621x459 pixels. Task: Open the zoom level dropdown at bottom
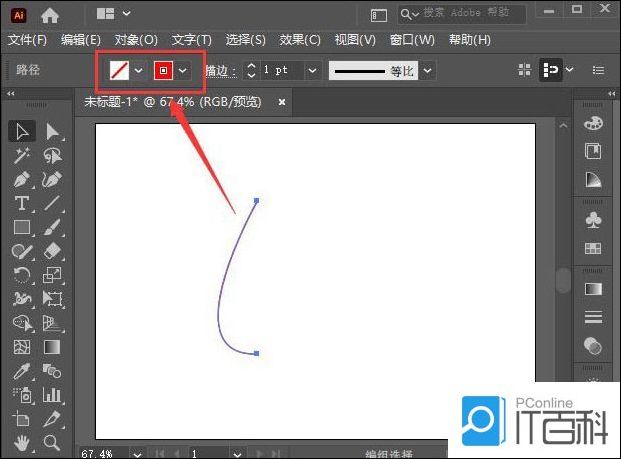(137, 454)
